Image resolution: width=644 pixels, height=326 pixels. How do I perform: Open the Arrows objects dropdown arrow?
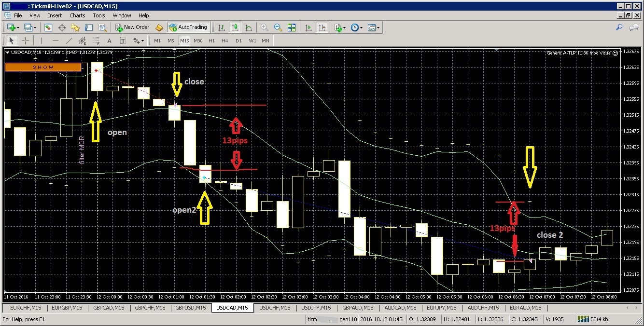pos(143,41)
